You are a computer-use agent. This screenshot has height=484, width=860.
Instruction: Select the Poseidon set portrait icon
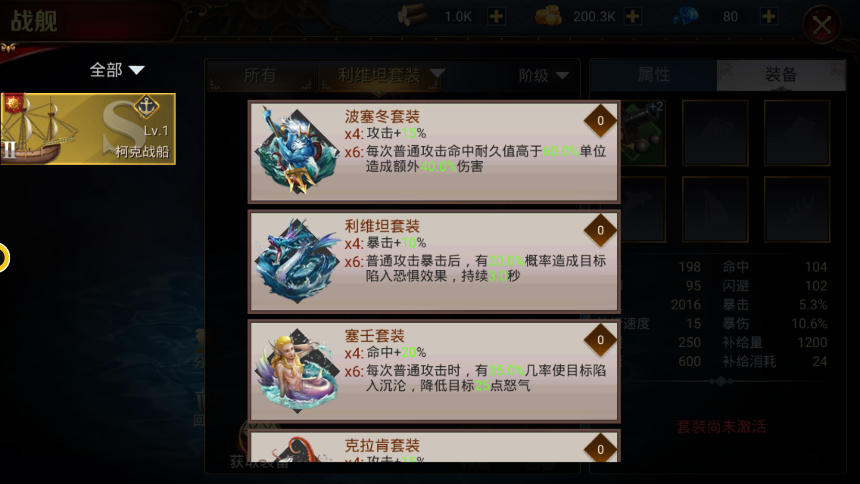tap(298, 150)
